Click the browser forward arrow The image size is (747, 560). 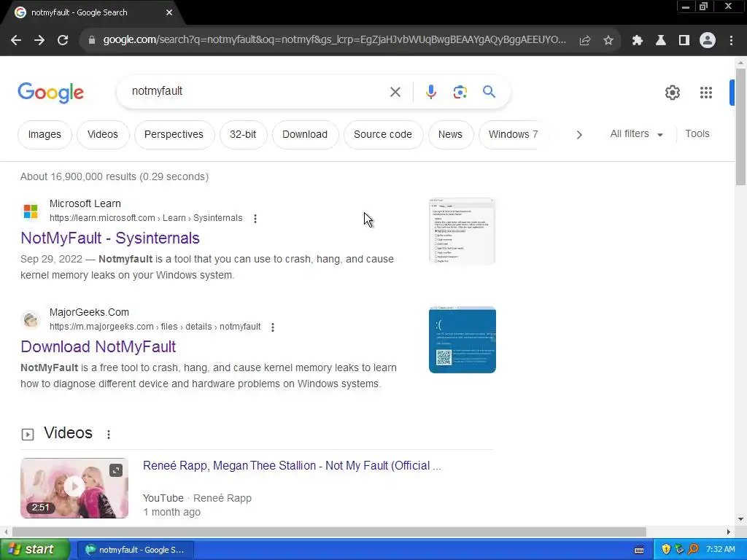click(x=39, y=41)
